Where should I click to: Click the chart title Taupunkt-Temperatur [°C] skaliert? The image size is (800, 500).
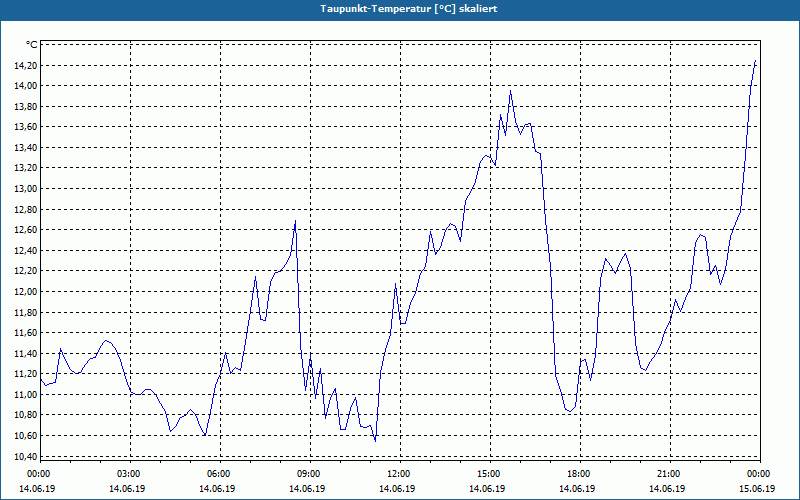[409, 9]
